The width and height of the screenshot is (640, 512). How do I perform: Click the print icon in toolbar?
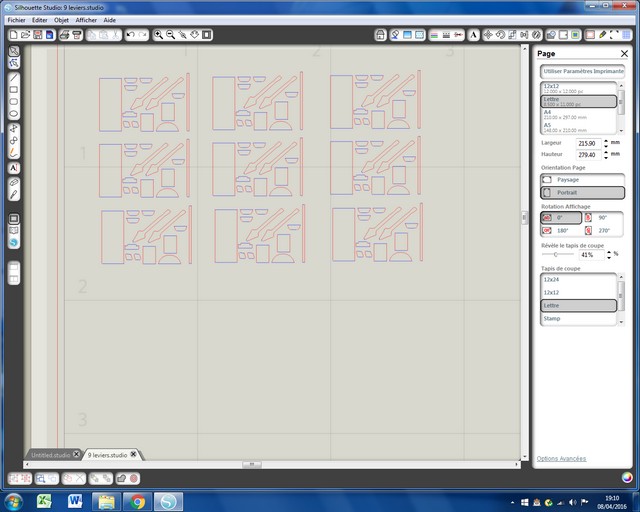(63, 35)
